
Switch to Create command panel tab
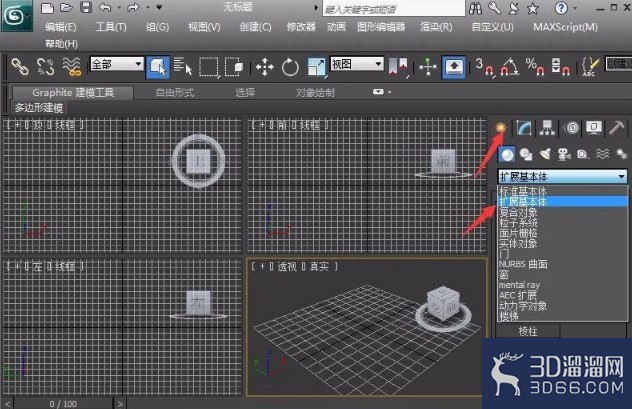point(500,128)
